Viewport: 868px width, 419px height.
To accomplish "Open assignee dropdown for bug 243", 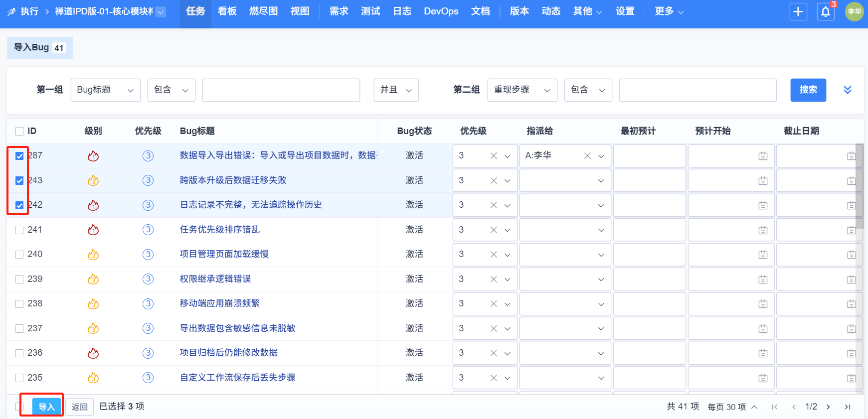I will 565,181.
